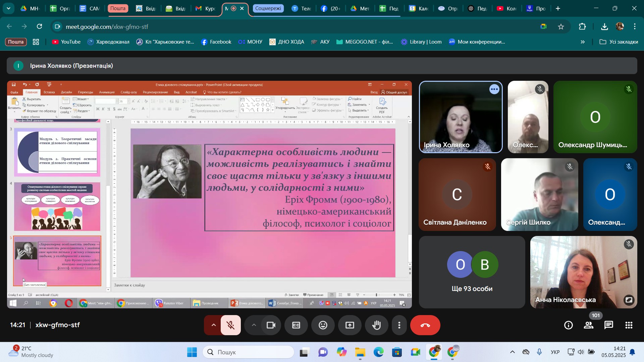
Task: Open Chrome profile avatar
Action: pyautogui.click(x=620, y=26)
